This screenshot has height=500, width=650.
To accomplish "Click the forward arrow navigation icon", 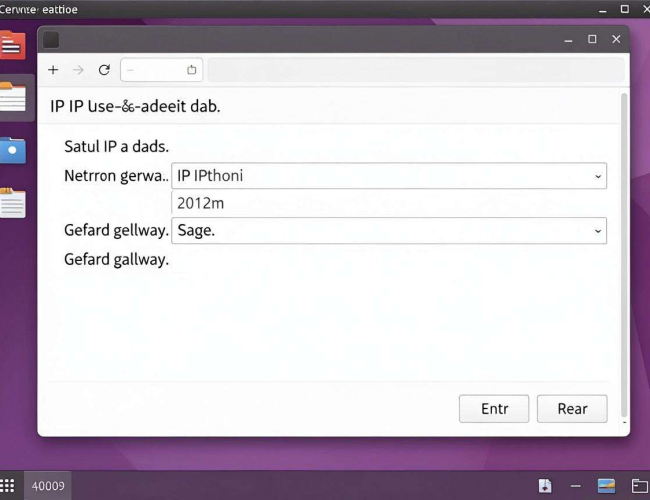I will click(78, 70).
